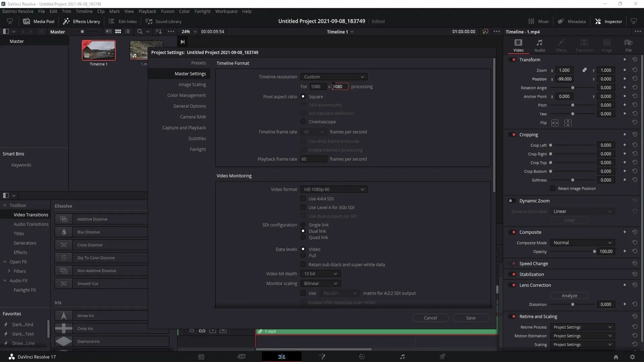
Task: Toggle the Dynamic Zoom enable switch
Action: (512, 201)
